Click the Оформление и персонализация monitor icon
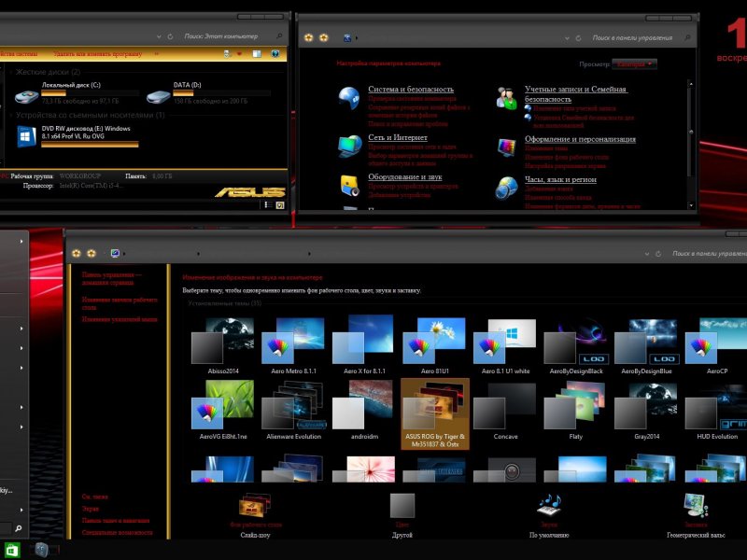747x560 pixels. [506, 147]
